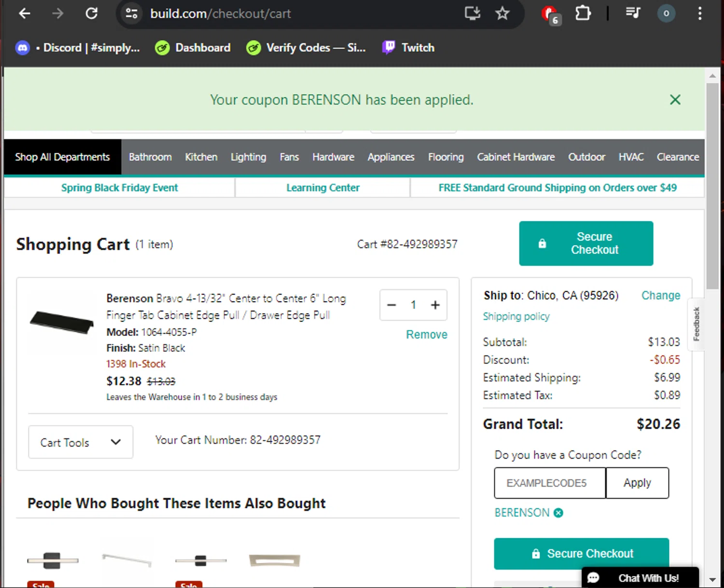Open the Learning Center link

323,188
